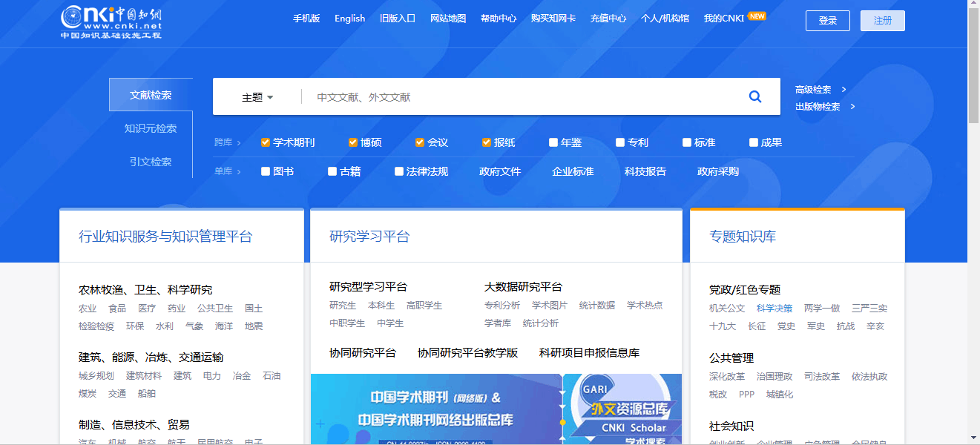Screen dimensions: 980x445
Task: Check the 图书 checkbox
Action: [266, 171]
